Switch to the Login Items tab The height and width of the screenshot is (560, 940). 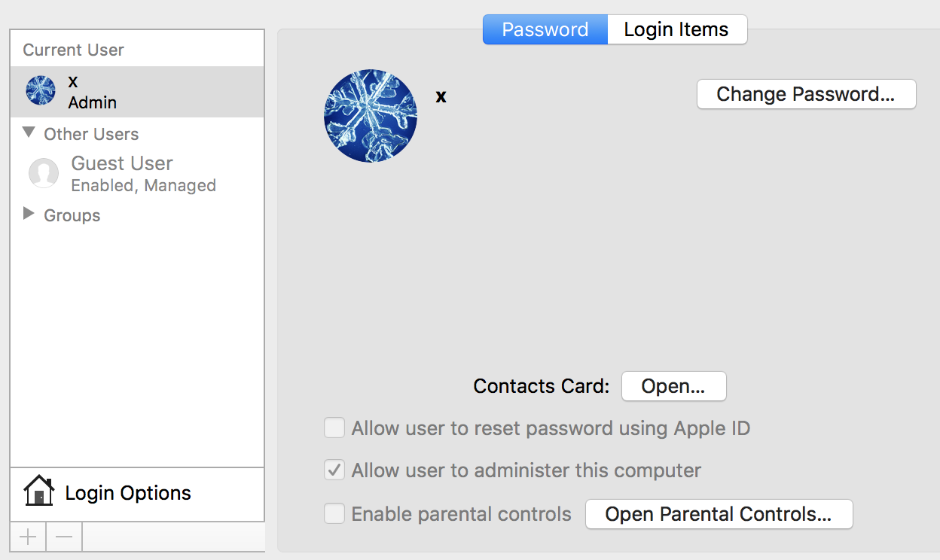point(676,29)
